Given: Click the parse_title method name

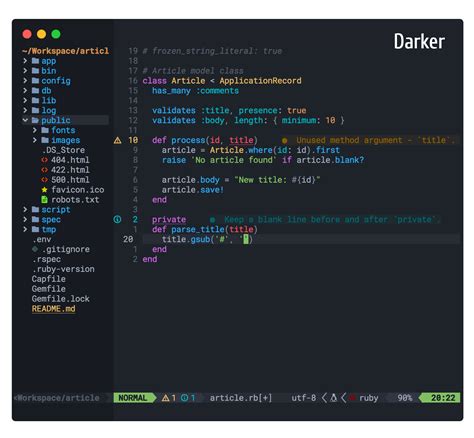Looking at the screenshot, I should 198,230.
